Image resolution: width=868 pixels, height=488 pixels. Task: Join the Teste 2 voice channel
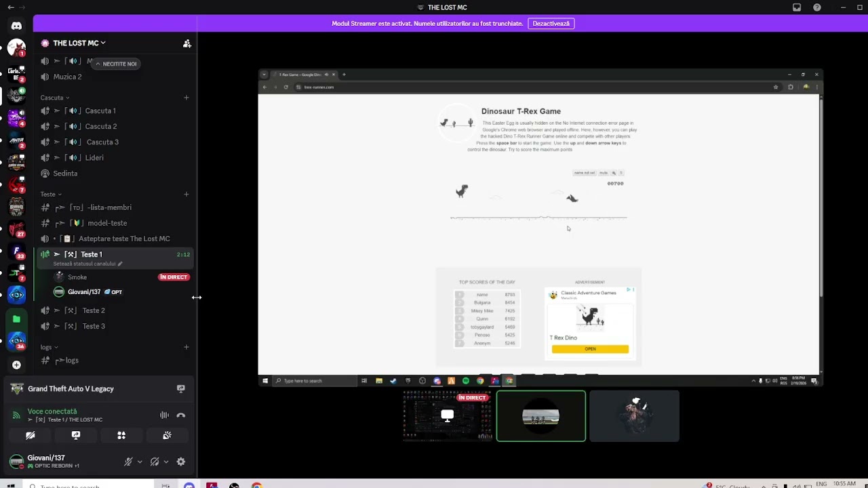(115, 310)
